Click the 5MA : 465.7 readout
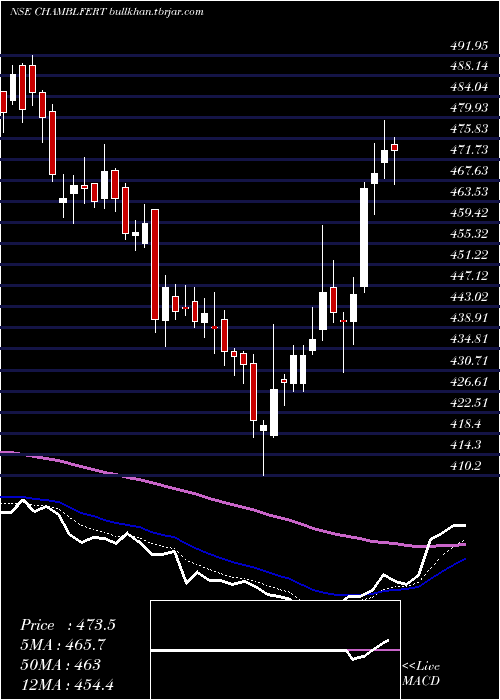The image size is (500, 700). 64,645
